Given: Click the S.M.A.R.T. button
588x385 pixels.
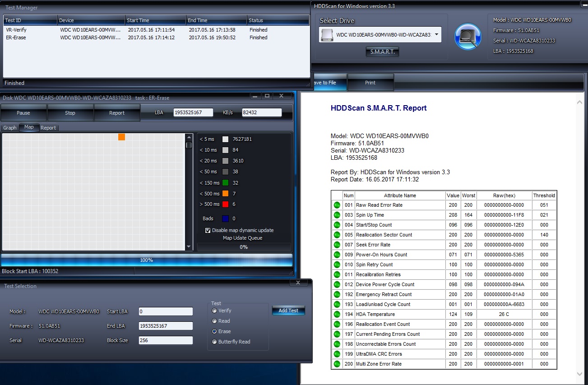Looking at the screenshot, I should pyautogui.click(x=382, y=52).
